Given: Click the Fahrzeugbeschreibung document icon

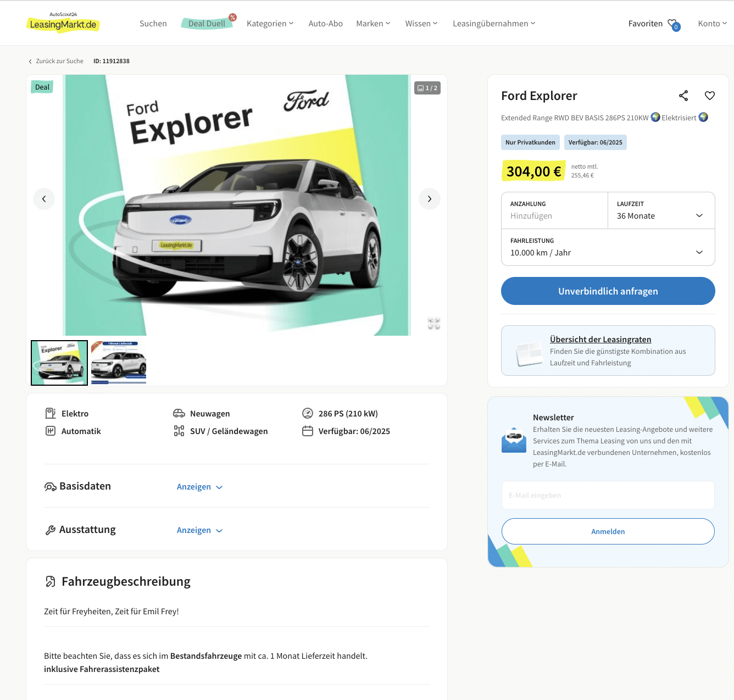Looking at the screenshot, I should tap(51, 581).
